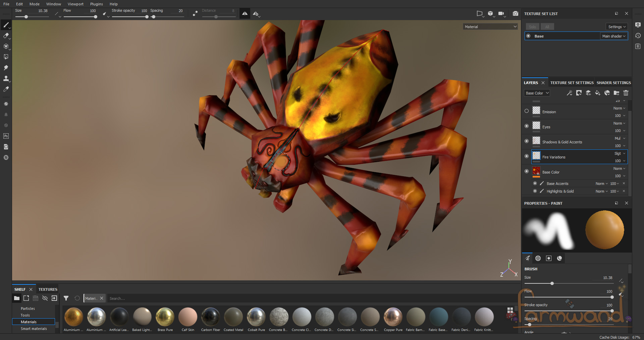Hide the Base Color layer
Viewport: 644px width, 340px height.
click(x=527, y=171)
